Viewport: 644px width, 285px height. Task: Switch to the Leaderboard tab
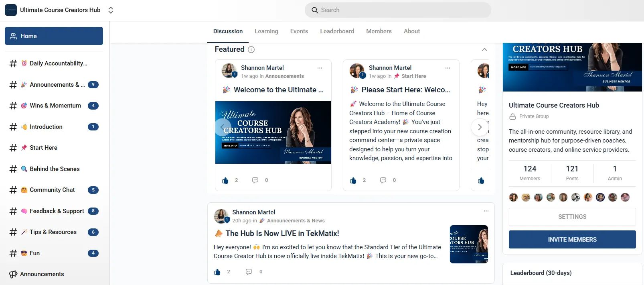coord(337,31)
